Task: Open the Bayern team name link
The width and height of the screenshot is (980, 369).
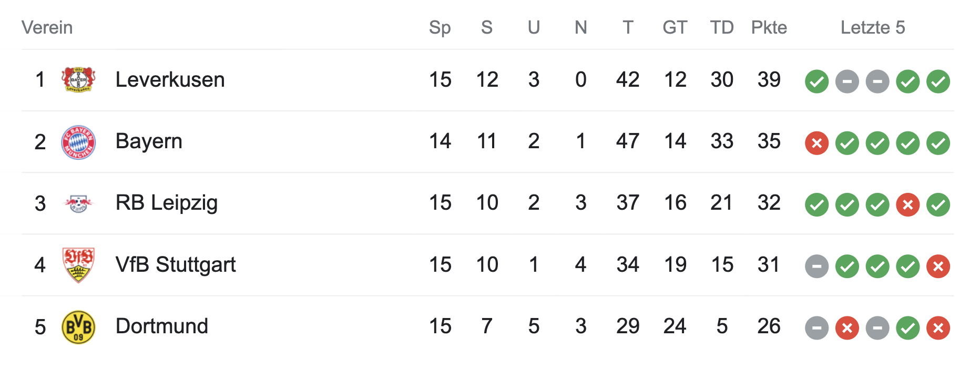Action: (x=149, y=141)
